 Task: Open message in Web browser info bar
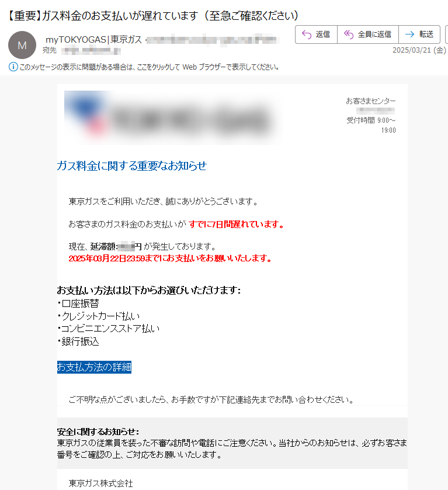(149, 67)
